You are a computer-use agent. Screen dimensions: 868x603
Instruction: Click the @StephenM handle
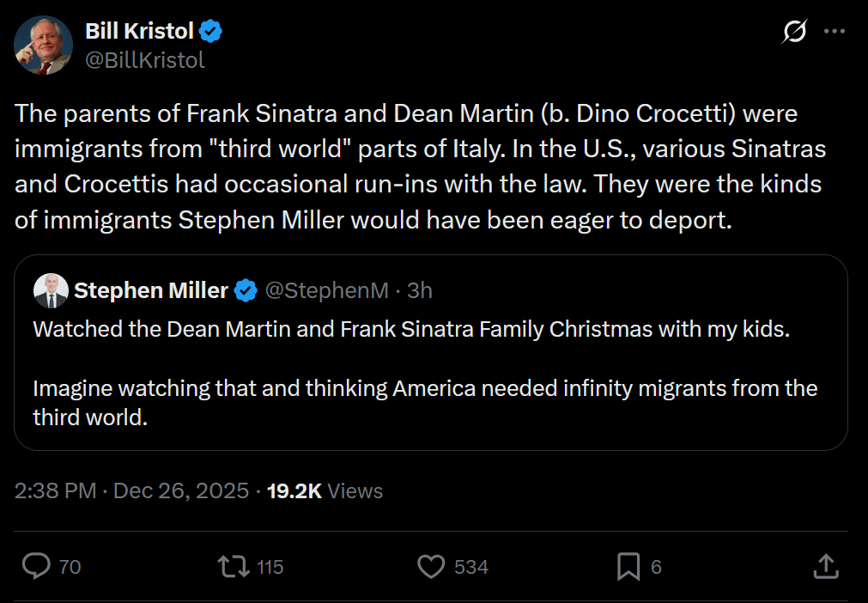pos(326,291)
